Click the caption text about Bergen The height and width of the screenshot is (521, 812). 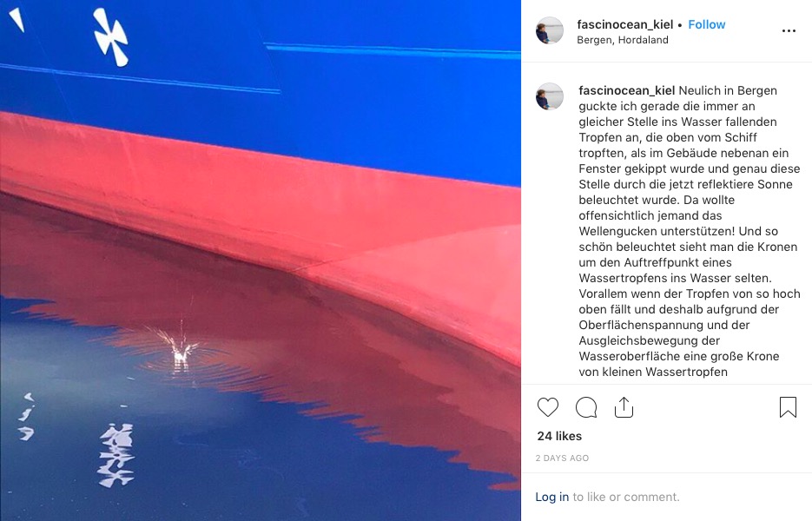(x=690, y=231)
